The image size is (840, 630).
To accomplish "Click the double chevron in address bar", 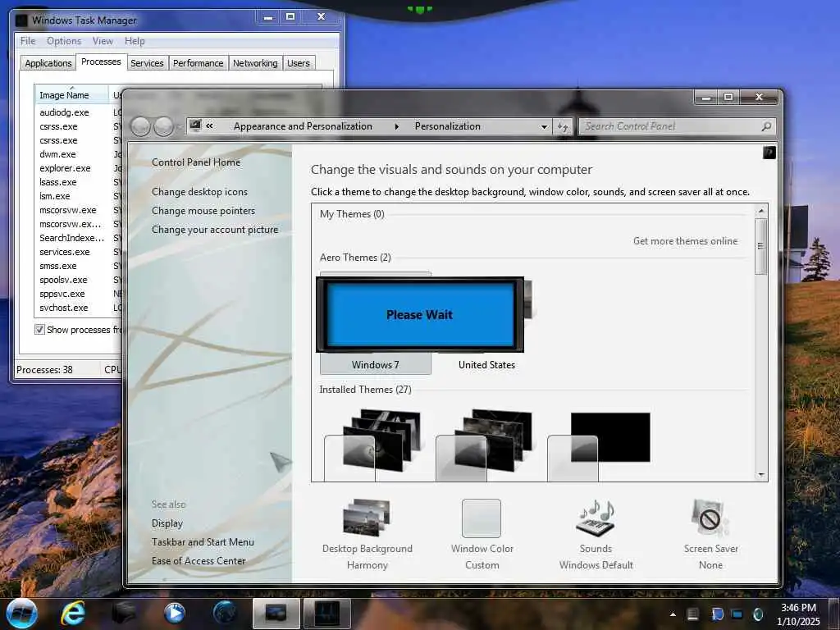I will pos(209,126).
